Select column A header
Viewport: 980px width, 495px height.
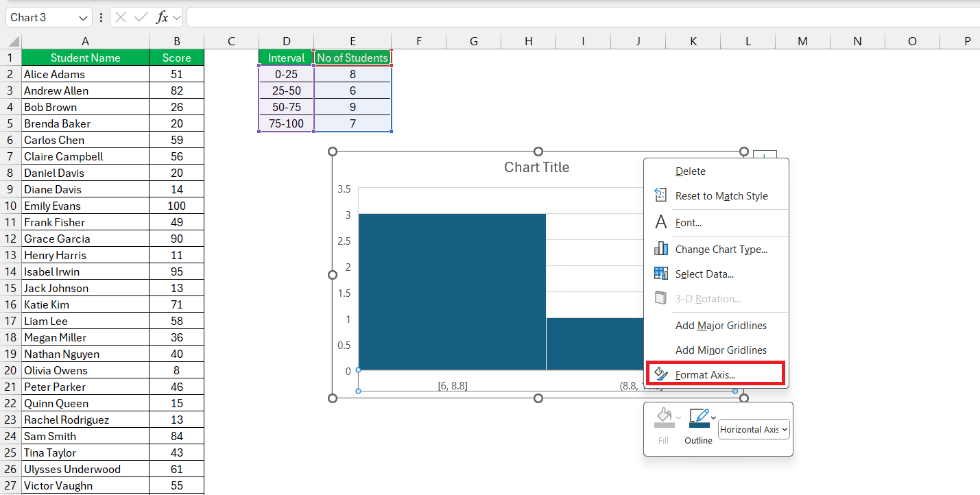[85, 41]
